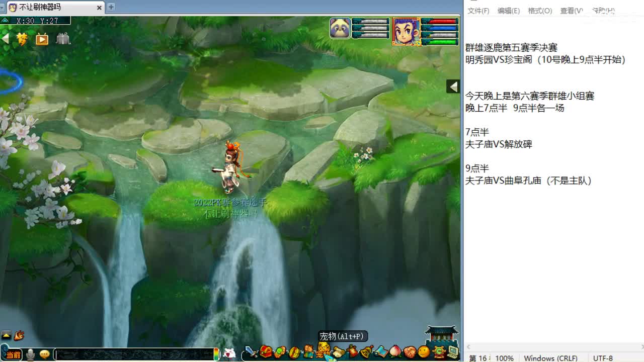Expand chat panel with yellow up arrow
The width and height of the screenshot is (644, 362).
click(6, 335)
